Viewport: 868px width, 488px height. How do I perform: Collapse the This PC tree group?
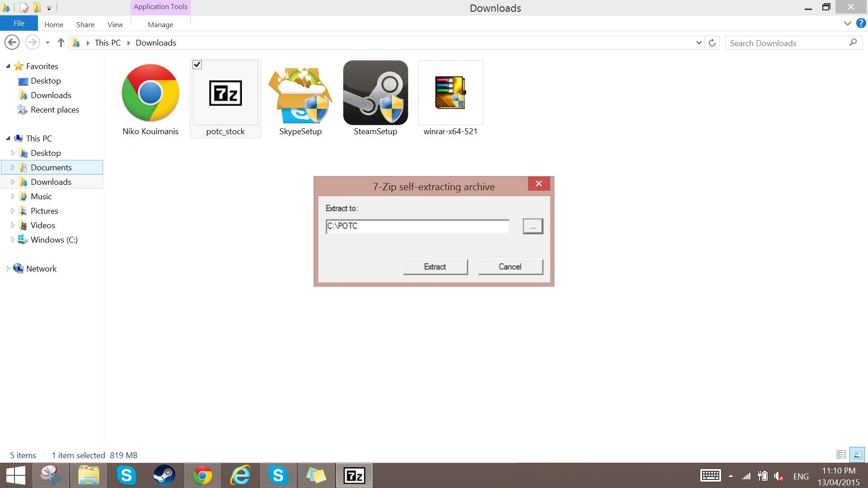[8, 138]
